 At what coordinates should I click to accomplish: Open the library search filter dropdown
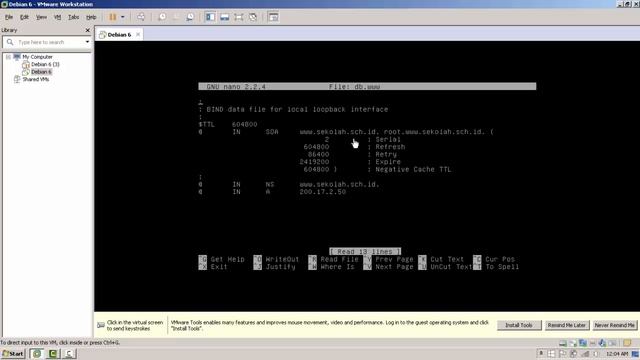(87, 42)
